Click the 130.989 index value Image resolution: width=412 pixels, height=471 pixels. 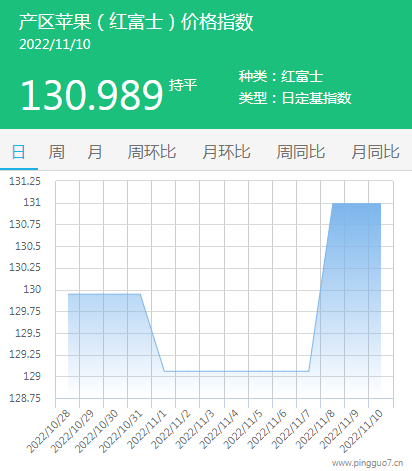pyautogui.click(x=92, y=95)
